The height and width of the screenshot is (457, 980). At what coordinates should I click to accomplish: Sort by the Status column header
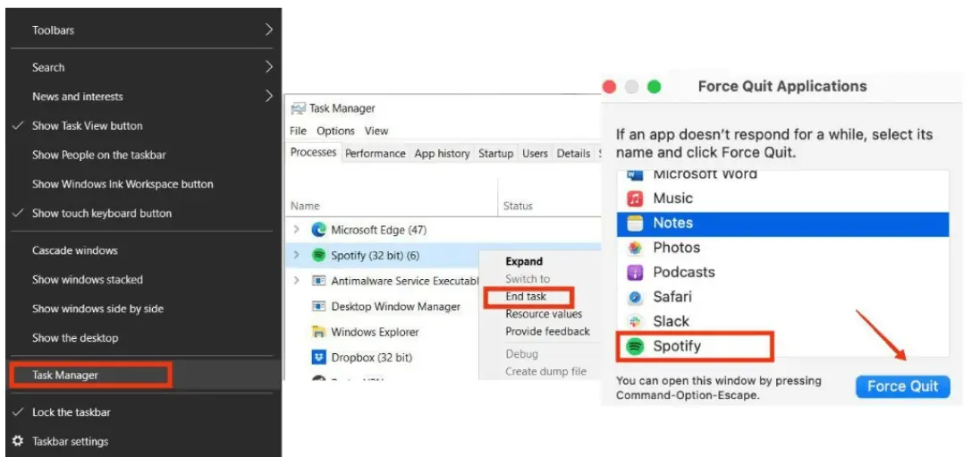pyautogui.click(x=518, y=206)
